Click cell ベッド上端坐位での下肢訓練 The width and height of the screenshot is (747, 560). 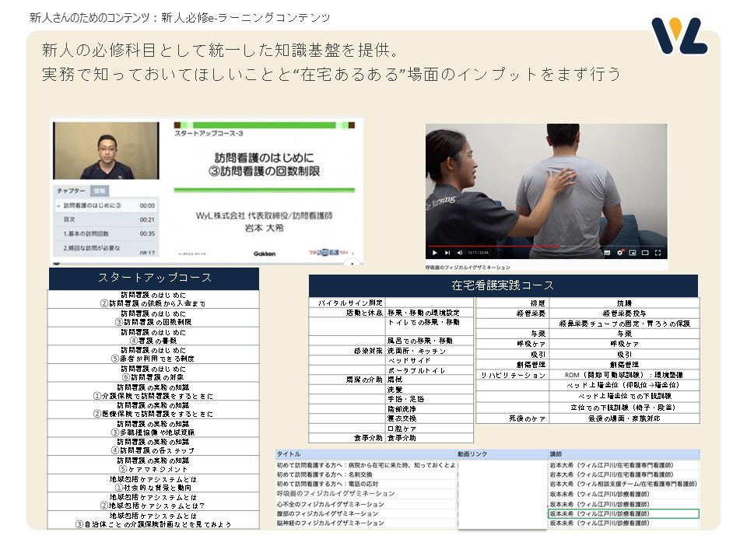coord(624,396)
